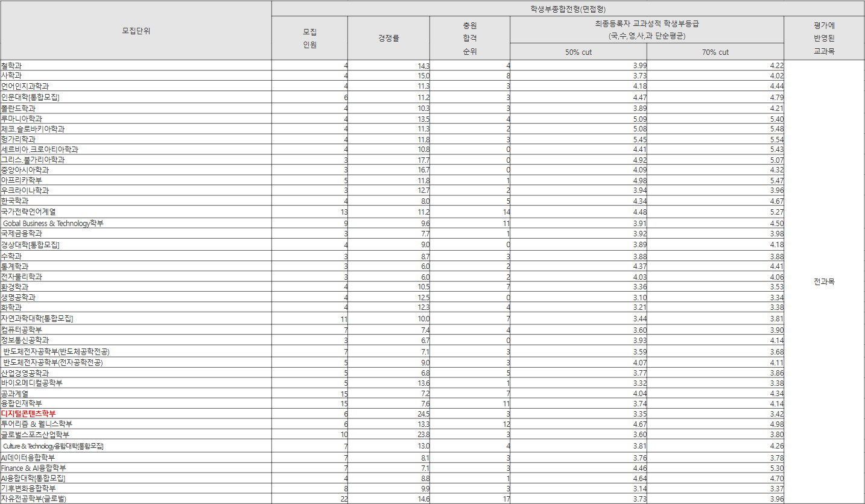Click the 50% cut header cell
This screenshot has width=865, height=504.
pyautogui.click(x=578, y=52)
